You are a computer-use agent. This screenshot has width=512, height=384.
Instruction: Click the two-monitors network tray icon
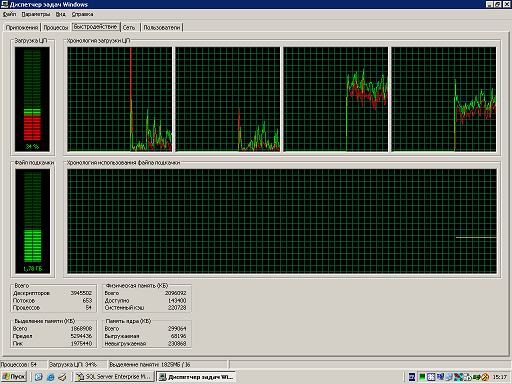coord(449,377)
